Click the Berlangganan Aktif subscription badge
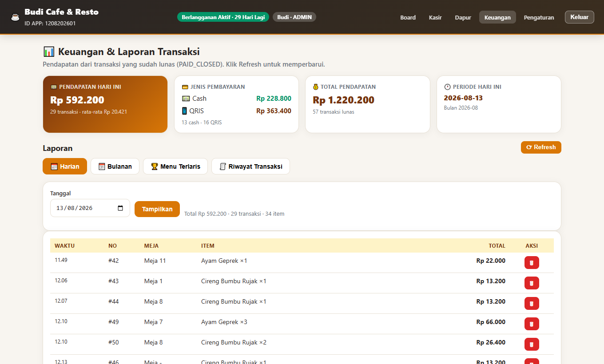The height and width of the screenshot is (364, 604). click(x=223, y=17)
